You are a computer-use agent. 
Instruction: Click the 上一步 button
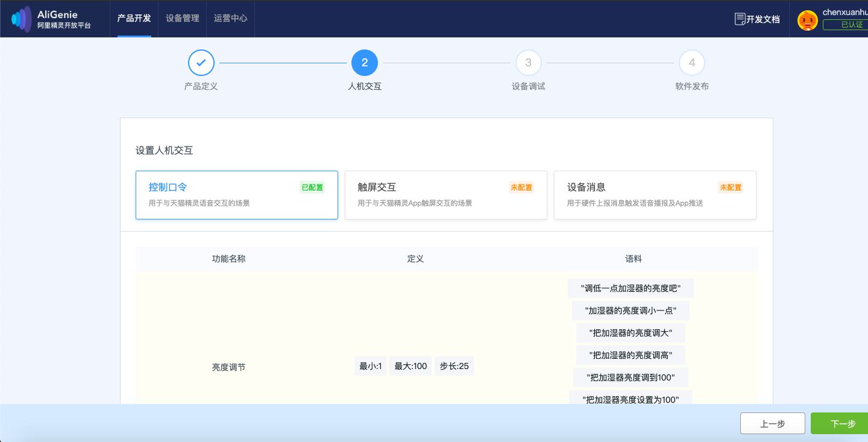(773, 424)
